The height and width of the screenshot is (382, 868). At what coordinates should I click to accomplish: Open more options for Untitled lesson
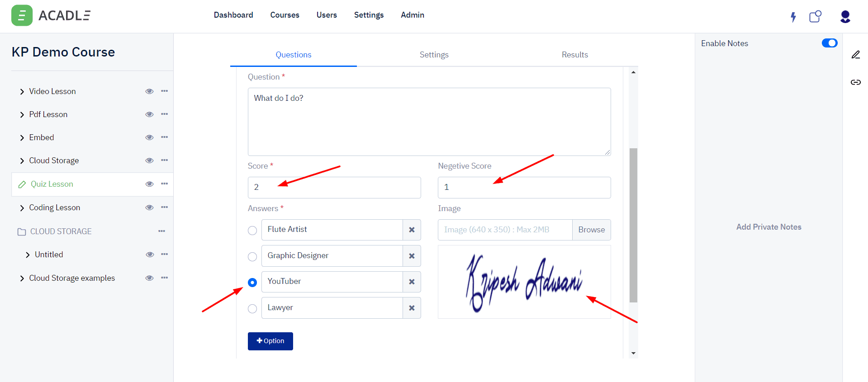(164, 254)
